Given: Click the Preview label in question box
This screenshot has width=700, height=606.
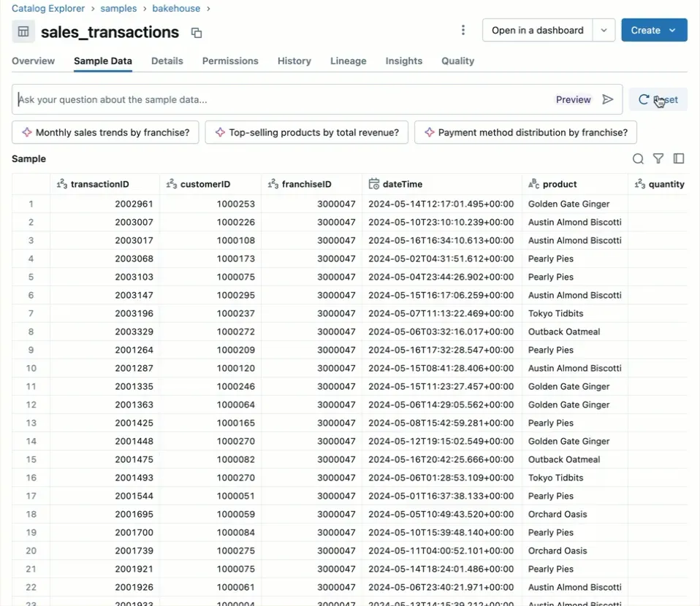Looking at the screenshot, I should 573,99.
